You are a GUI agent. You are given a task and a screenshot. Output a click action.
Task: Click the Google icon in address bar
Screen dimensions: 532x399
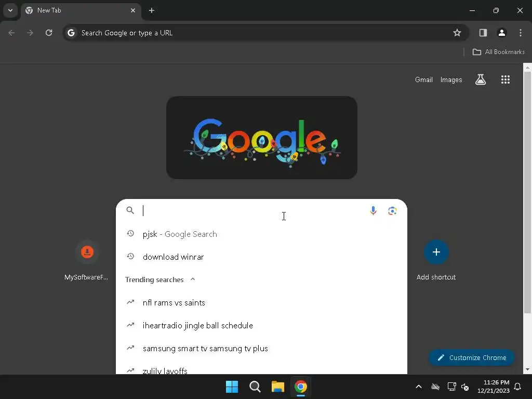71,33
